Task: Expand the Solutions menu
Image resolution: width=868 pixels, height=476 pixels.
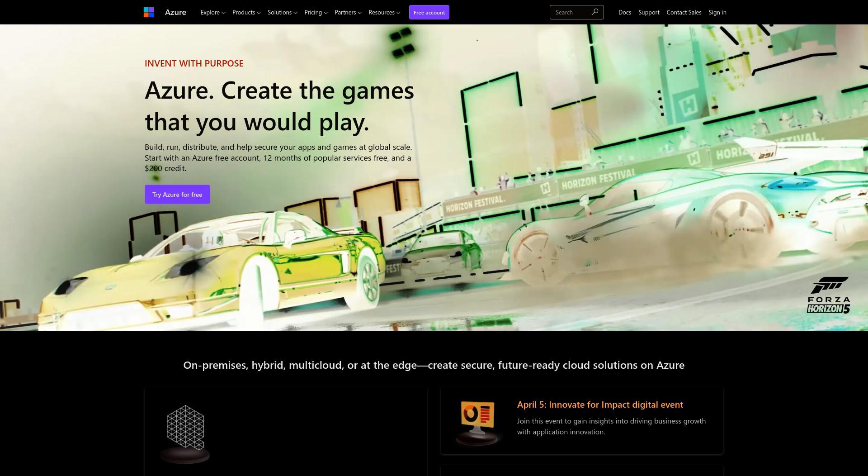Action: click(x=283, y=12)
